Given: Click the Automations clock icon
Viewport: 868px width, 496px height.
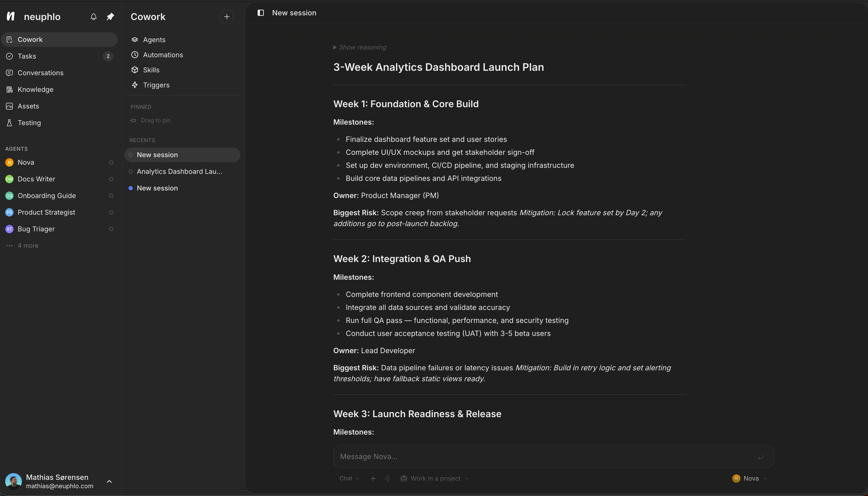Looking at the screenshot, I should point(135,55).
